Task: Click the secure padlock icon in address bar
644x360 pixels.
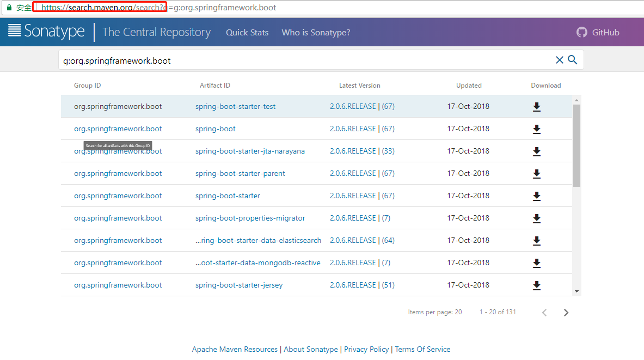Action: coord(9,8)
